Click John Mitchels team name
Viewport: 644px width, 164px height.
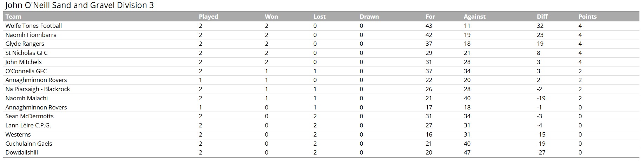[23, 62]
